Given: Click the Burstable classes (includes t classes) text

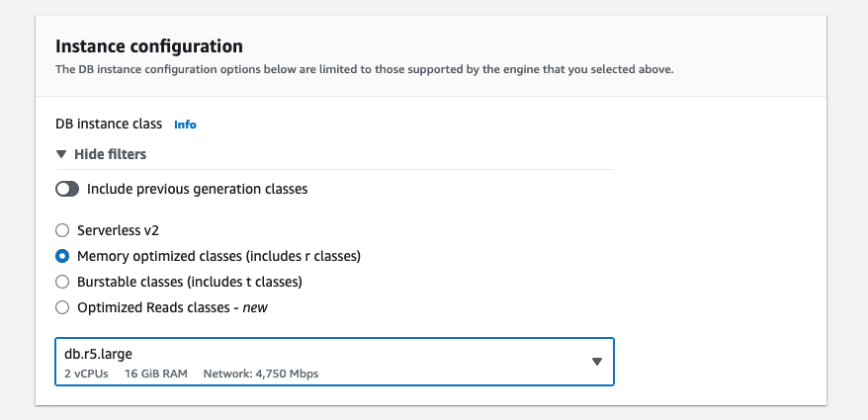Looking at the screenshot, I should click(190, 282).
